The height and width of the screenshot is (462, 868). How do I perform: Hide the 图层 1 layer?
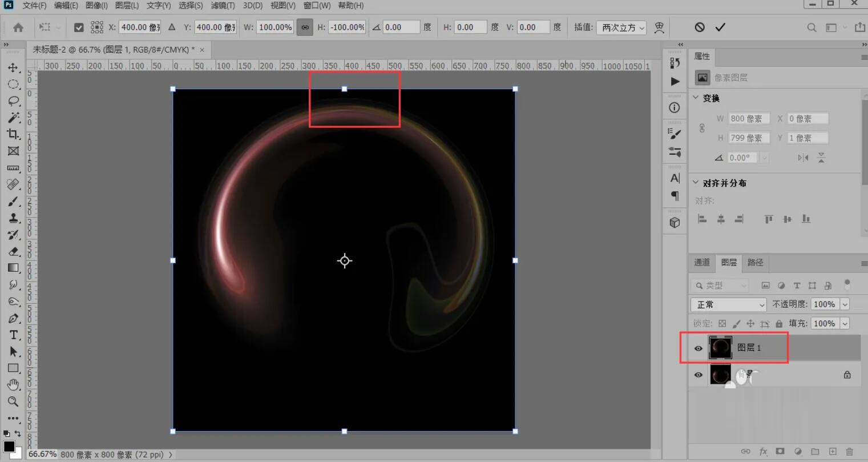point(698,347)
